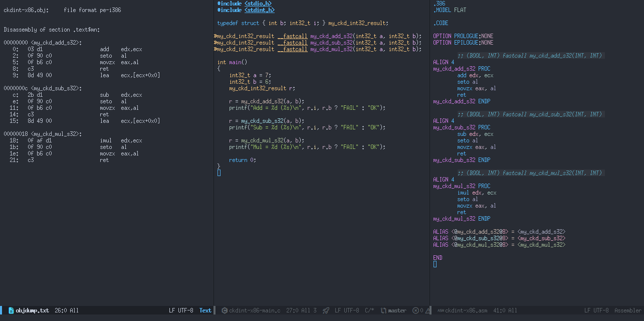Click the "00000000 <my_ckd_add_s32>:" symbol header
The image size is (644, 321).
pyautogui.click(x=43, y=43)
